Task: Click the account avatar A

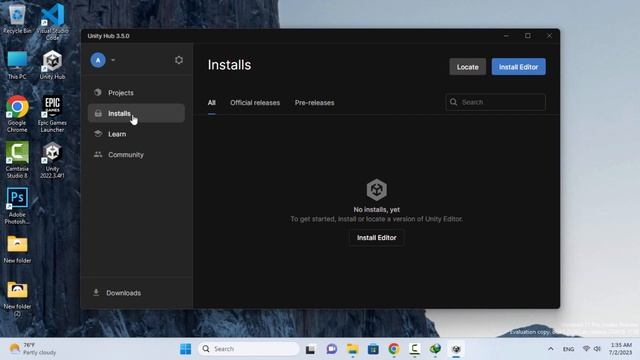Action: coord(98,60)
